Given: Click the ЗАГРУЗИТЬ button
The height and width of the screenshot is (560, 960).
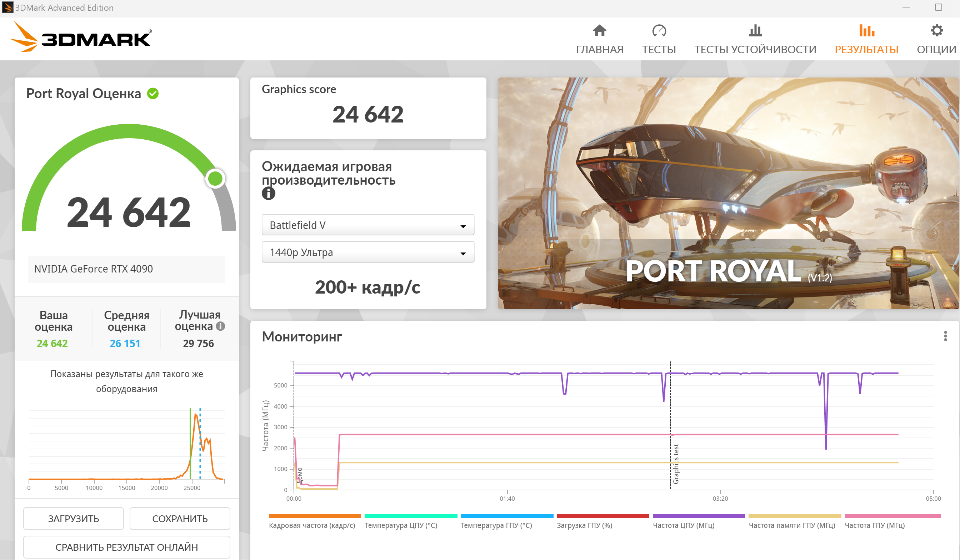Looking at the screenshot, I should 74,519.
